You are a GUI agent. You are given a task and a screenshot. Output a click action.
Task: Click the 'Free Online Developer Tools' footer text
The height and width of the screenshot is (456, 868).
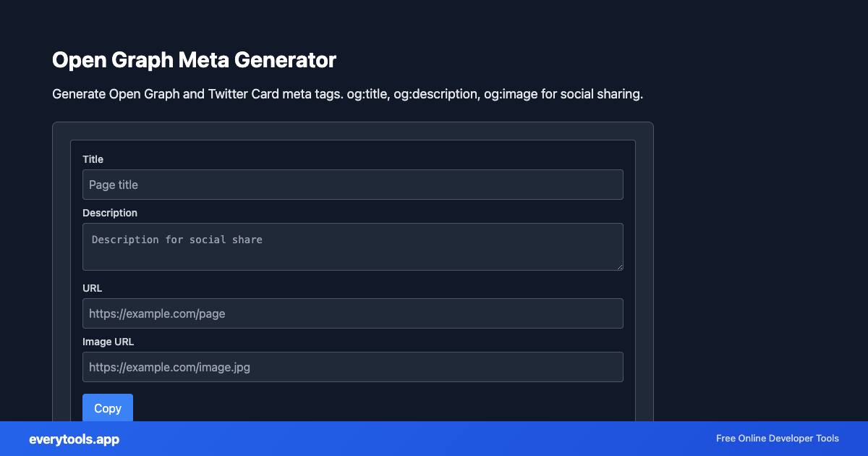(777, 439)
